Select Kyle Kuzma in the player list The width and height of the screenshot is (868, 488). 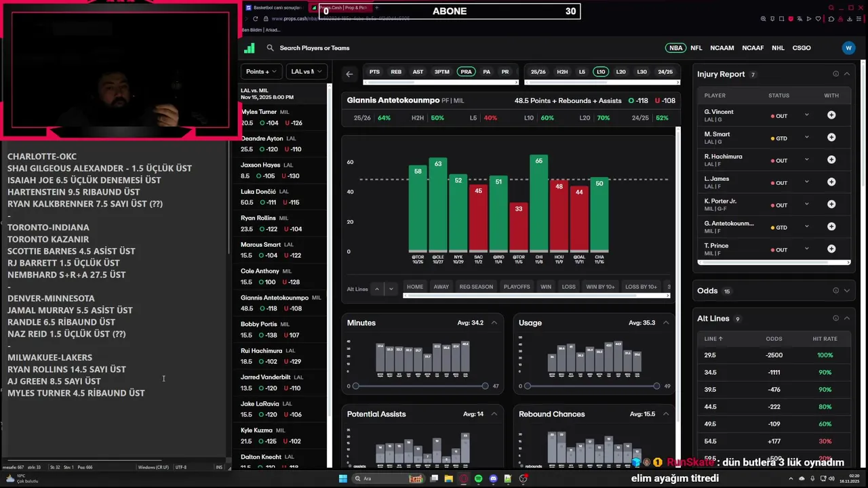click(281, 435)
